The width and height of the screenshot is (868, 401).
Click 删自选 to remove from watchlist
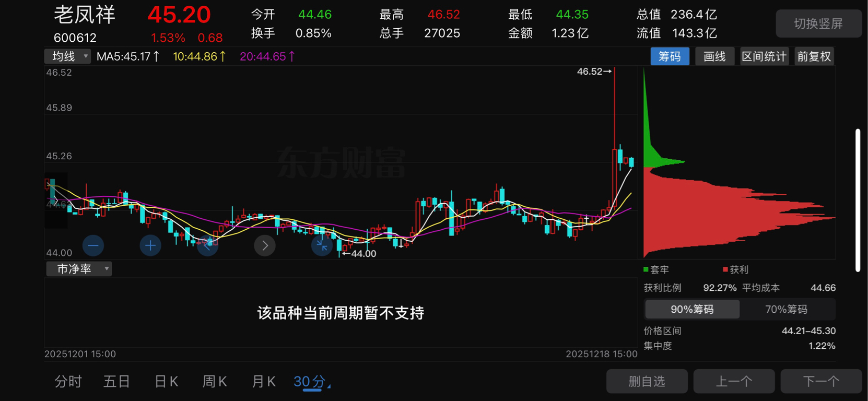pyautogui.click(x=647, y=381)
